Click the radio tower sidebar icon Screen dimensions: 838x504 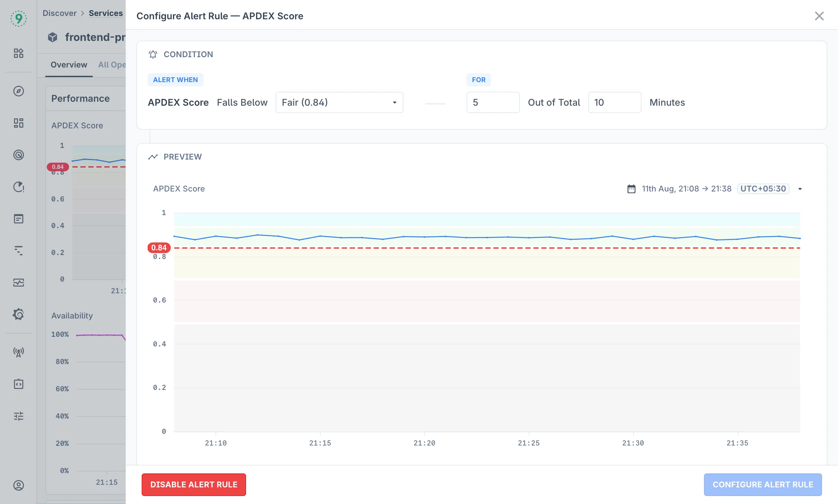[x=18, y=352]
